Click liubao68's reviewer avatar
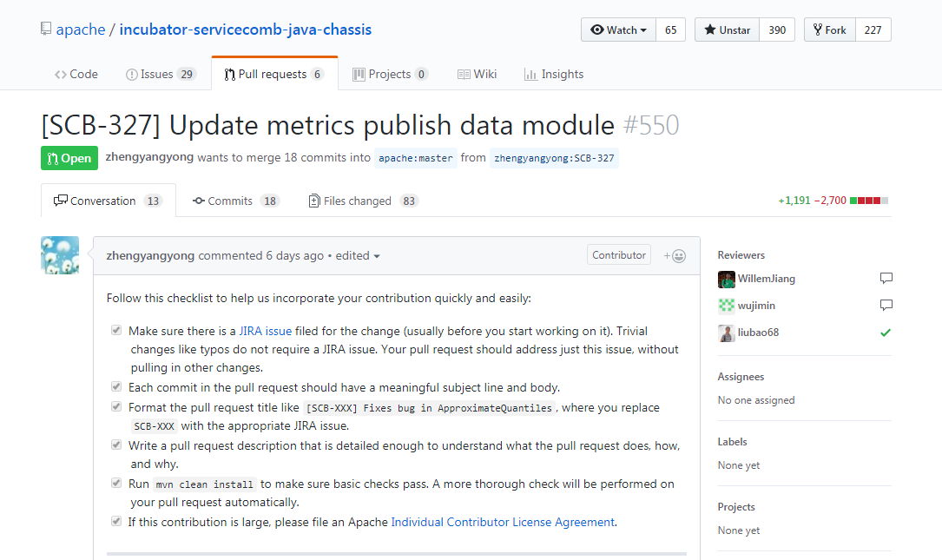The image size is (942, 560). (x=727, y=333)
